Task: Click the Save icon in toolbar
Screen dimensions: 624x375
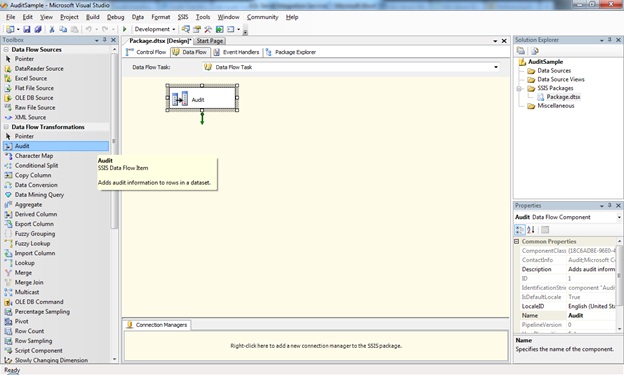Action: pos(27,29)
